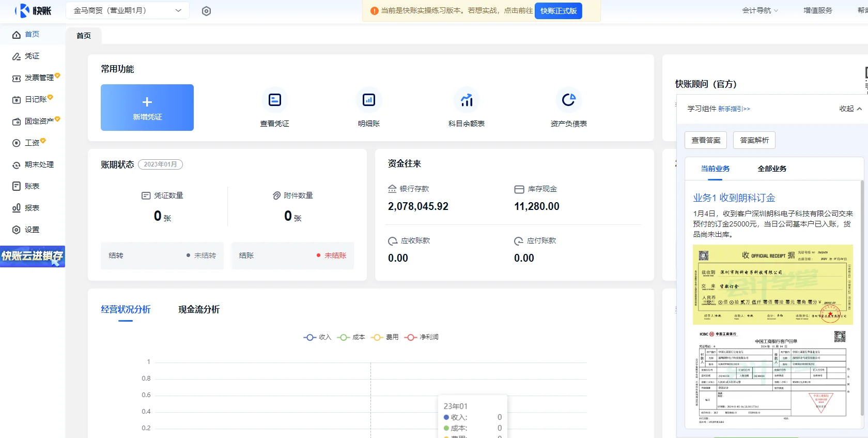The image size is (868, 438).
Task: Open the 凭证 voucher sidebar item
Action: click(x=32, y=56)
